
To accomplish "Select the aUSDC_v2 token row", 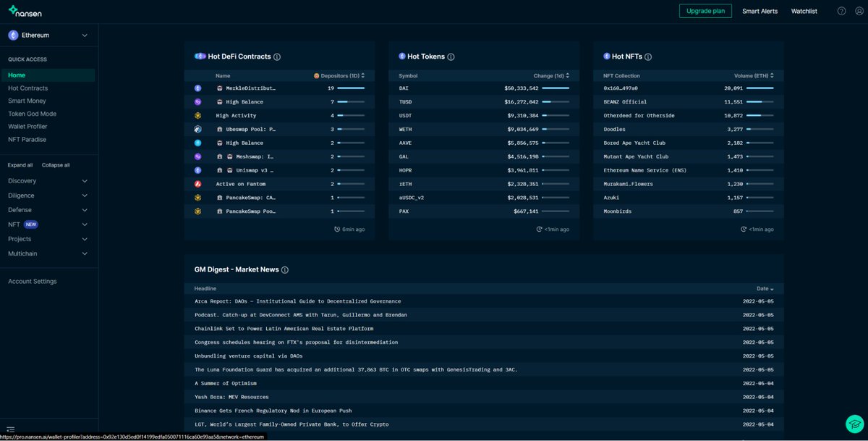I will (x=484, y=198).
